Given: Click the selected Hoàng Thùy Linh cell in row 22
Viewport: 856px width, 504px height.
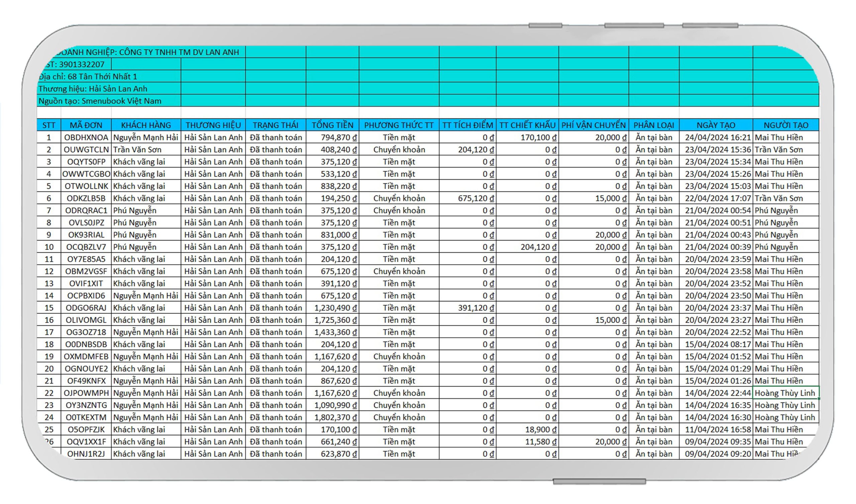Looking at the screenshot, I should pos(785,393).
